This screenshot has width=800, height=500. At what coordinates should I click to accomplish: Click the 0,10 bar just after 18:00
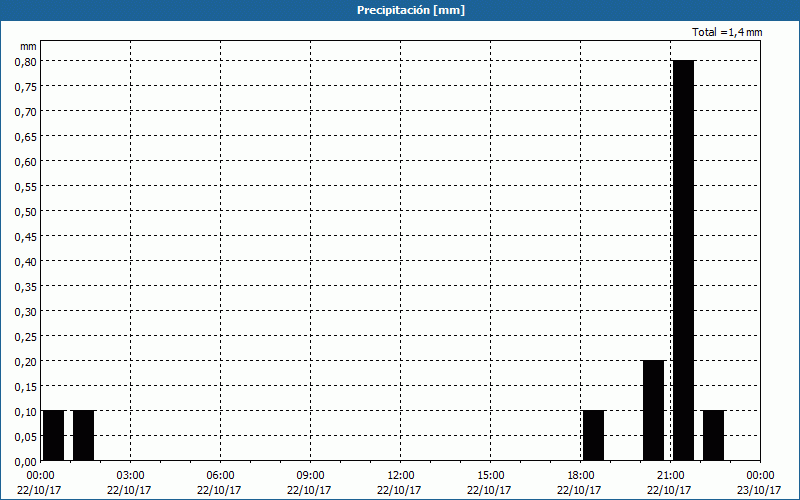(x=593, y=435)
